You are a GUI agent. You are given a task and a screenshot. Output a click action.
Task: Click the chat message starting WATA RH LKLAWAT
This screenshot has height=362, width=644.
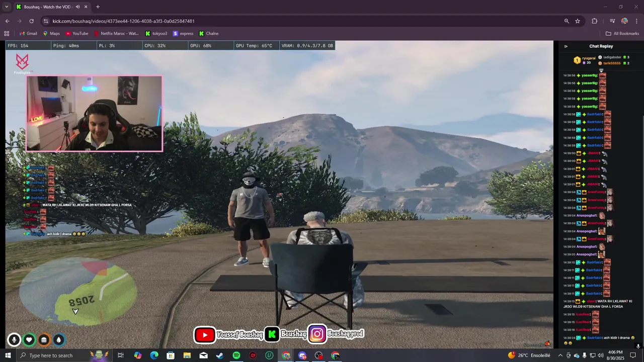[598, 304]
